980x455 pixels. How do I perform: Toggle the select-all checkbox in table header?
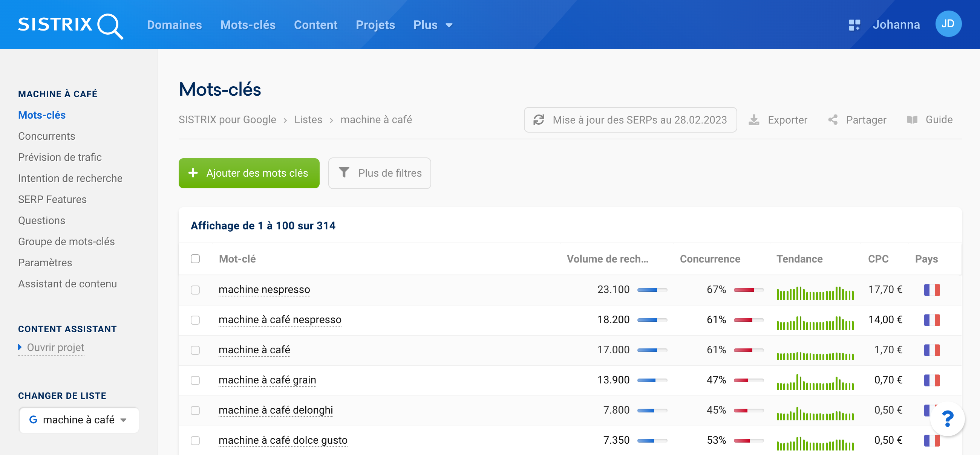(x=195, y=259)
